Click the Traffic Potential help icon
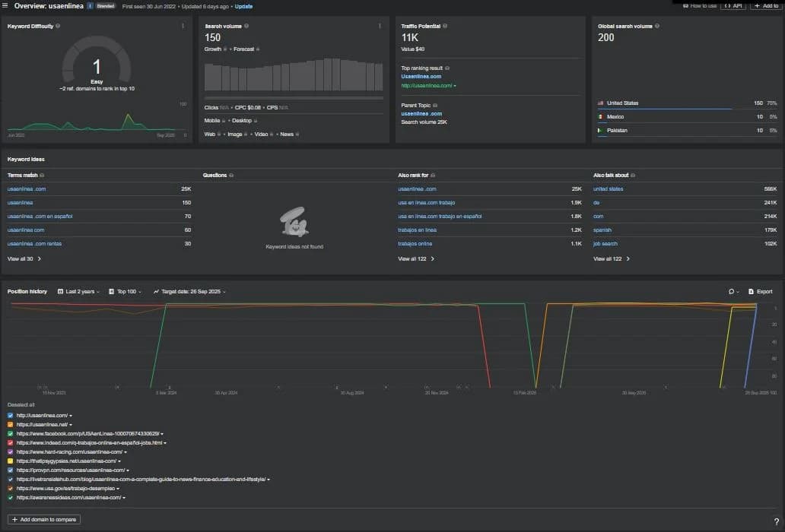Image resolution: width=785 pixels, height=532 pixels. coord(445,26)
